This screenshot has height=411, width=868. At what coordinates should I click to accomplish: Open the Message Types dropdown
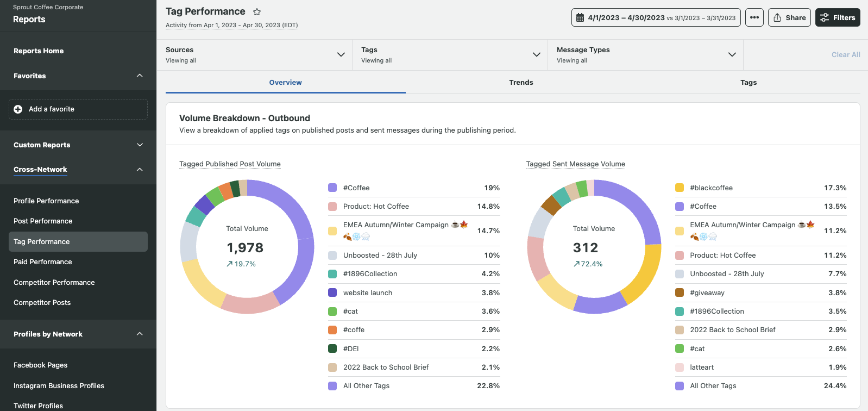[x=732, y=54]
